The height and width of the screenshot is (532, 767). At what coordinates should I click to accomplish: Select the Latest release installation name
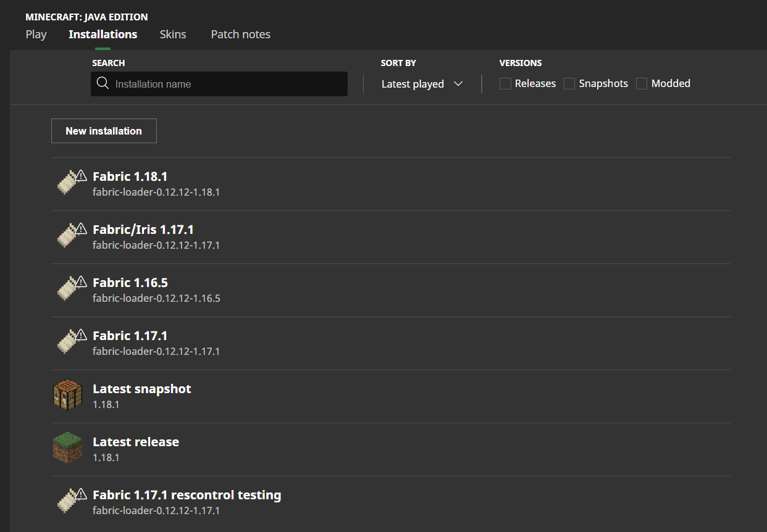[x=136, y=442]
